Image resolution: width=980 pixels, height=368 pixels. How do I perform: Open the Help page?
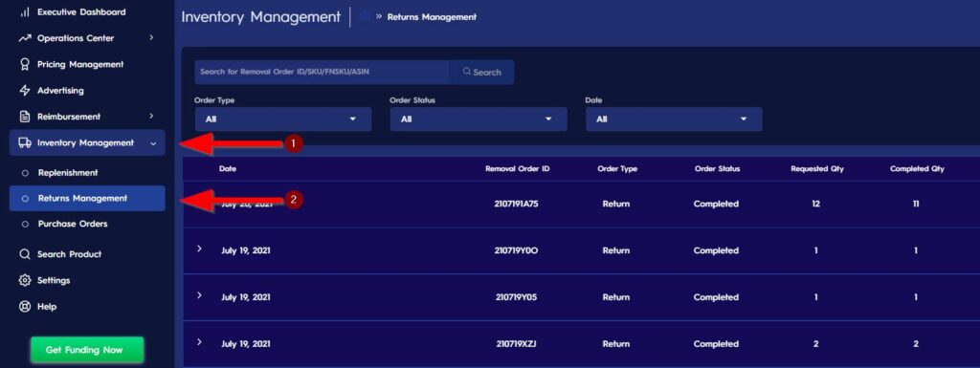pos(46,306)
